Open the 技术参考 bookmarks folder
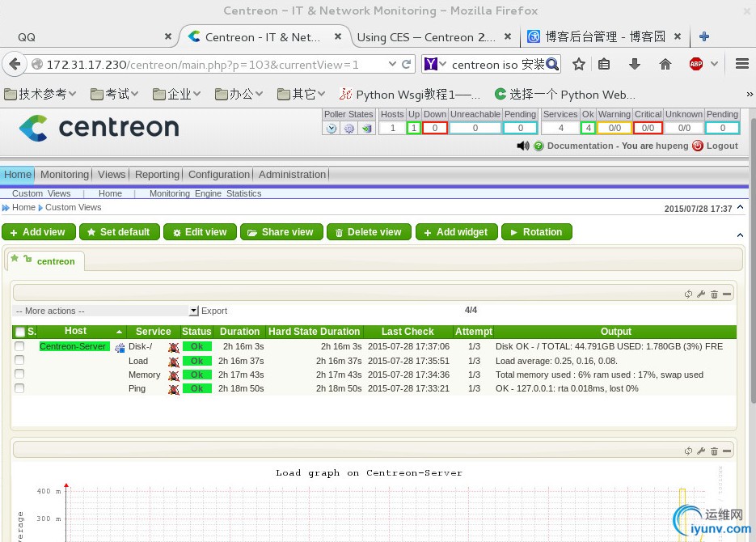The width and height of the screenshot is (756, 542). [x=40, y=94]
